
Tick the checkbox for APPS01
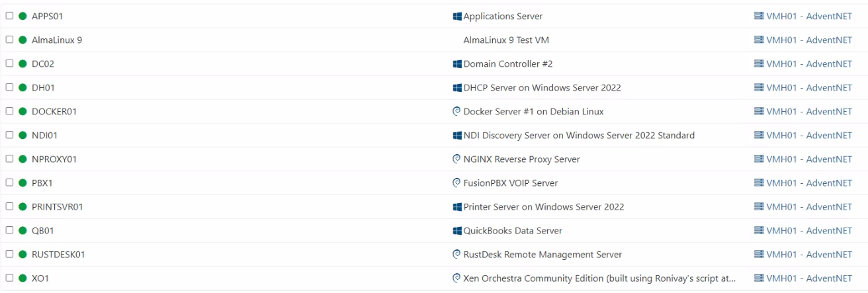(x=9, y=16)
